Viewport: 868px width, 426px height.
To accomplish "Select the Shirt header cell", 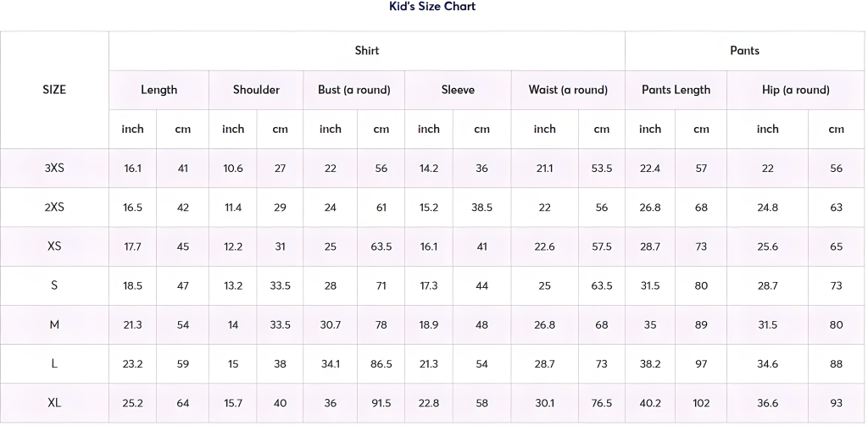I will coord(367,50).
